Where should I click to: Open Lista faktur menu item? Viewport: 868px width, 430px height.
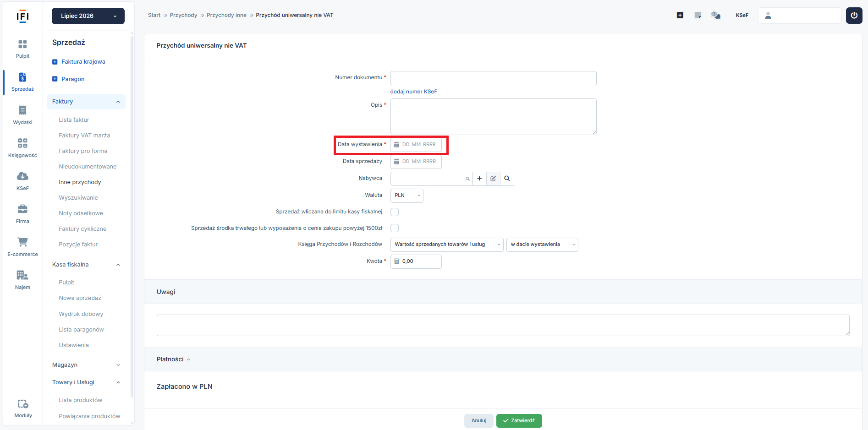tap(74, 120)
